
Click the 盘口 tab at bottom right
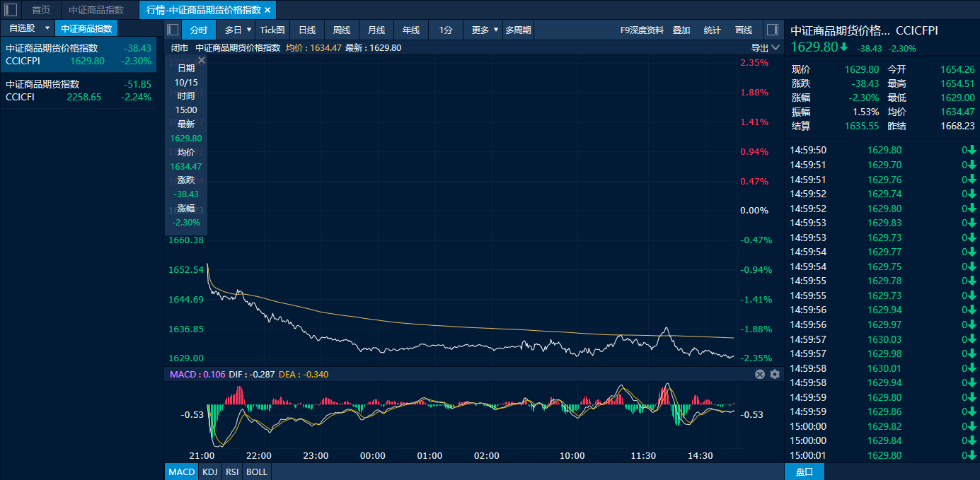(x=805, y=472)
